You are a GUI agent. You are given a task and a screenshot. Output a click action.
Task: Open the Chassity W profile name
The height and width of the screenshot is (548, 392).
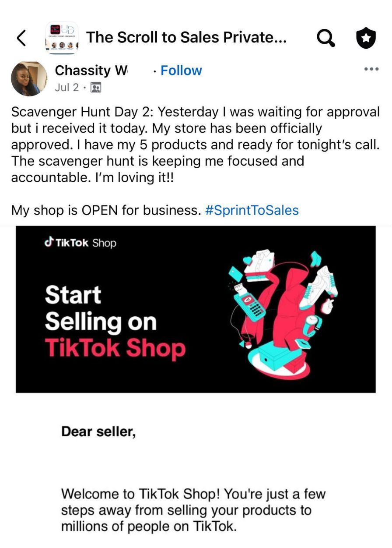pos(91,70)
